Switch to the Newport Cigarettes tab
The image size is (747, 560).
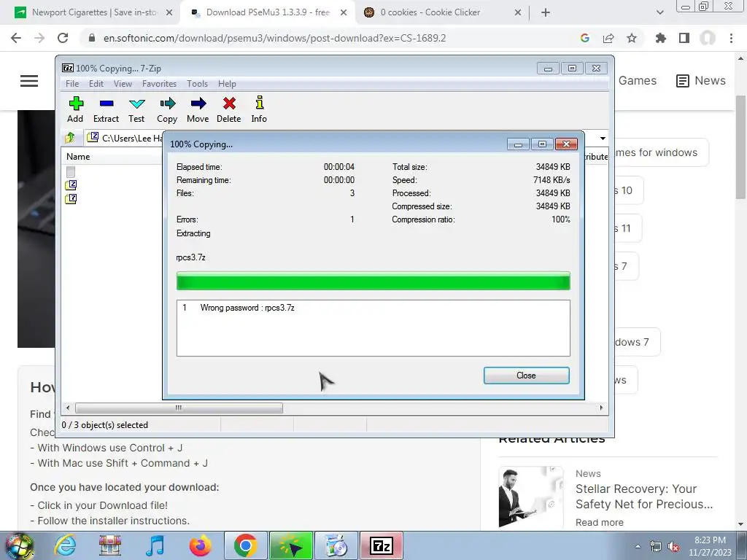click(x=93, y=12)
